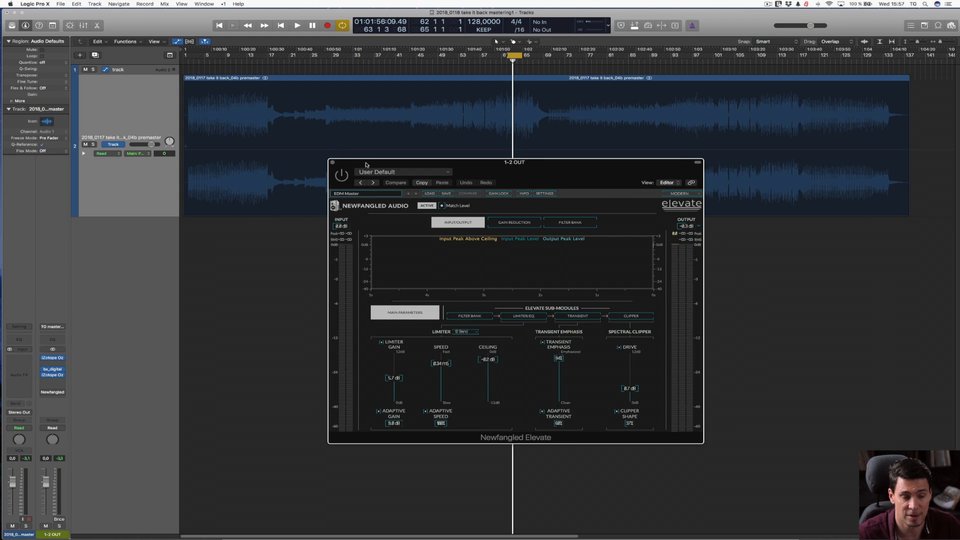960x540 pixels.
Task: Add a new track with plus button
Action: [80, 55]
